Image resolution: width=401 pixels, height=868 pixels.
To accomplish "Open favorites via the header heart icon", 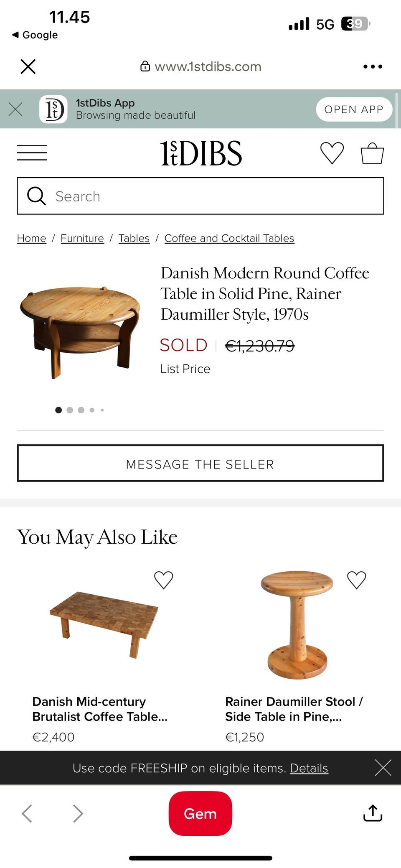I will coord(332,153).
